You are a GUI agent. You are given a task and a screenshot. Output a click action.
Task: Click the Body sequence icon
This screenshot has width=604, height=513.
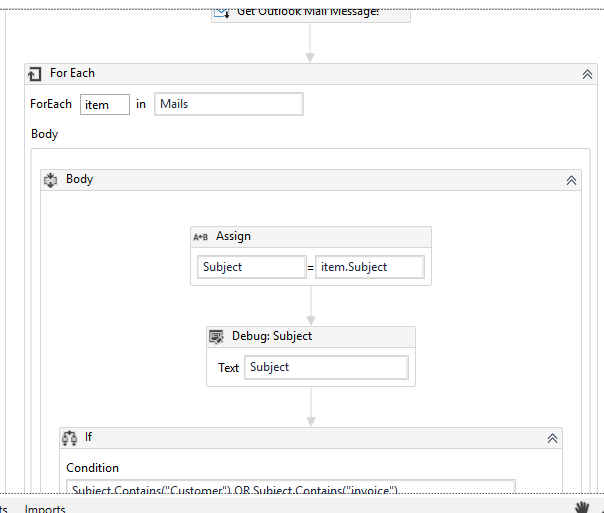coord(51,180)
